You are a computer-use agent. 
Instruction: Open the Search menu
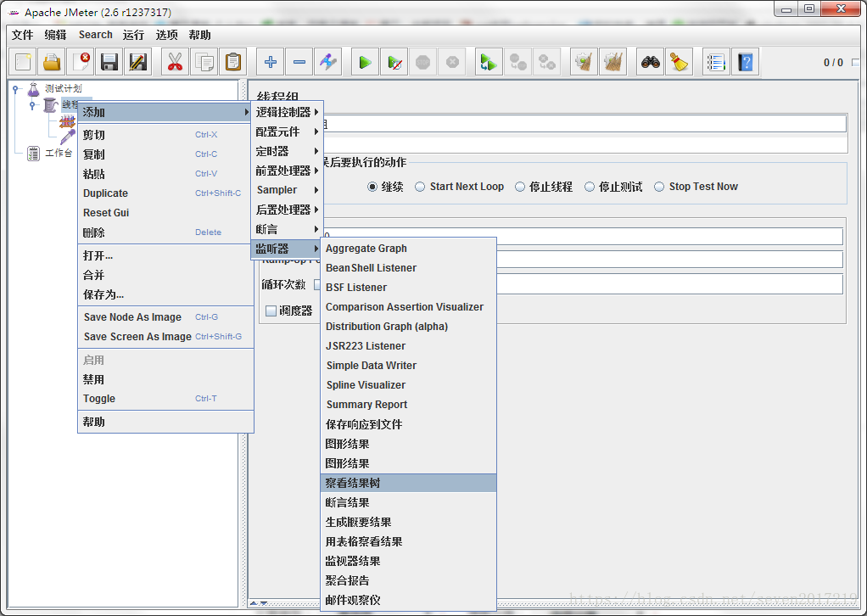[x=96, y=35]
